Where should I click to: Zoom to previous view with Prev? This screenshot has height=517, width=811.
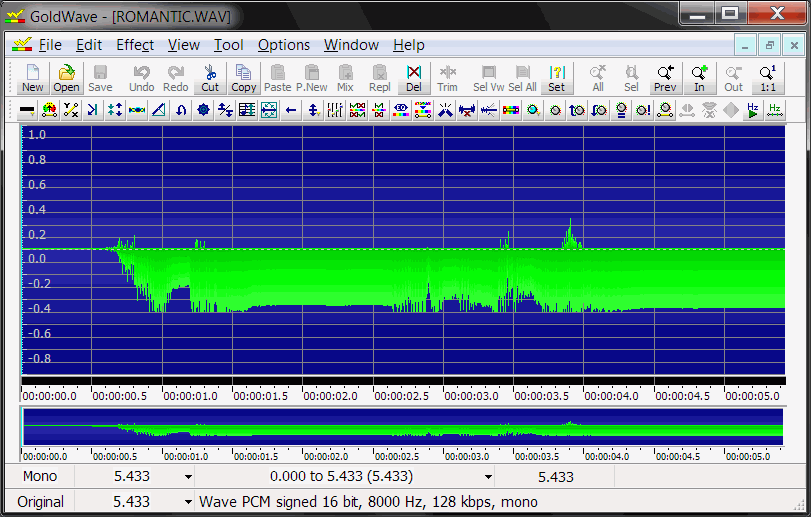665,78
